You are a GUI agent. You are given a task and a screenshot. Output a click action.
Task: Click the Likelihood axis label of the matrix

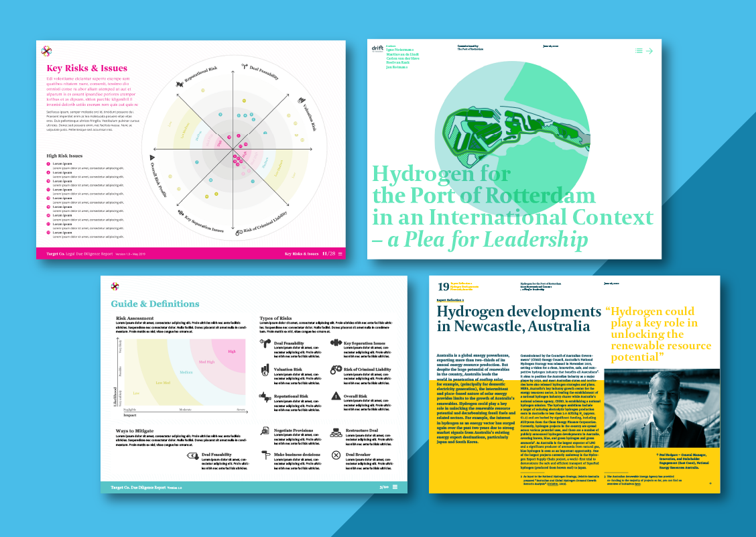(115, 397)
